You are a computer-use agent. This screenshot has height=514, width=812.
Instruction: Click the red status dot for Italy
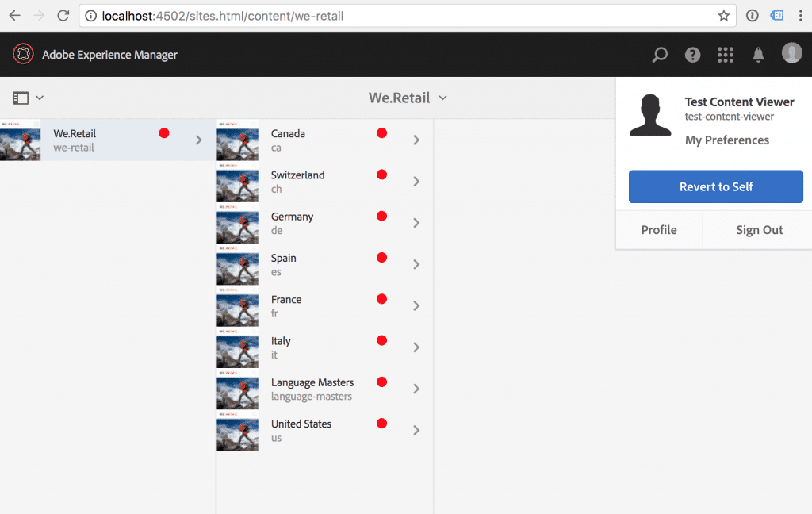click(381, 340)
